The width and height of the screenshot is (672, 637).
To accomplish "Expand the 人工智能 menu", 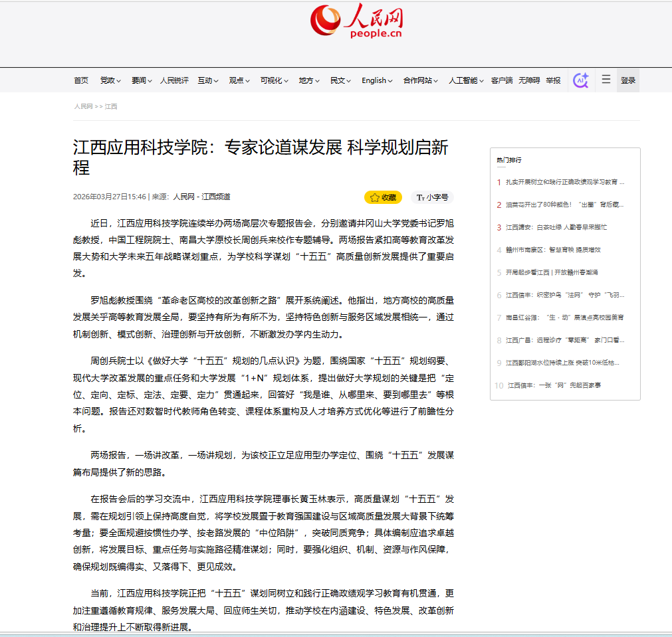I will click(465, 80).
